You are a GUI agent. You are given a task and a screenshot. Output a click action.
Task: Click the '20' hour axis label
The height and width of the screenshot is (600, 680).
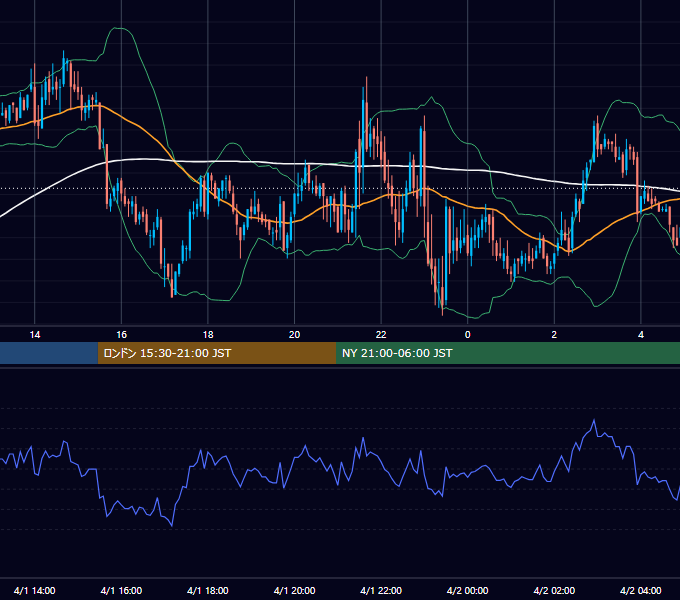pos(294,335)
